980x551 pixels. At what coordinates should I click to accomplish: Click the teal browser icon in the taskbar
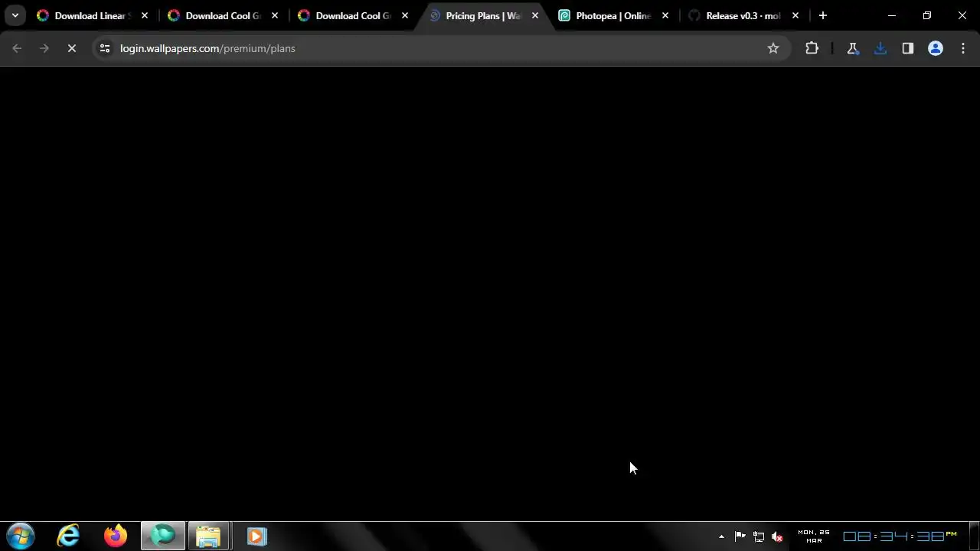(162, 536)
